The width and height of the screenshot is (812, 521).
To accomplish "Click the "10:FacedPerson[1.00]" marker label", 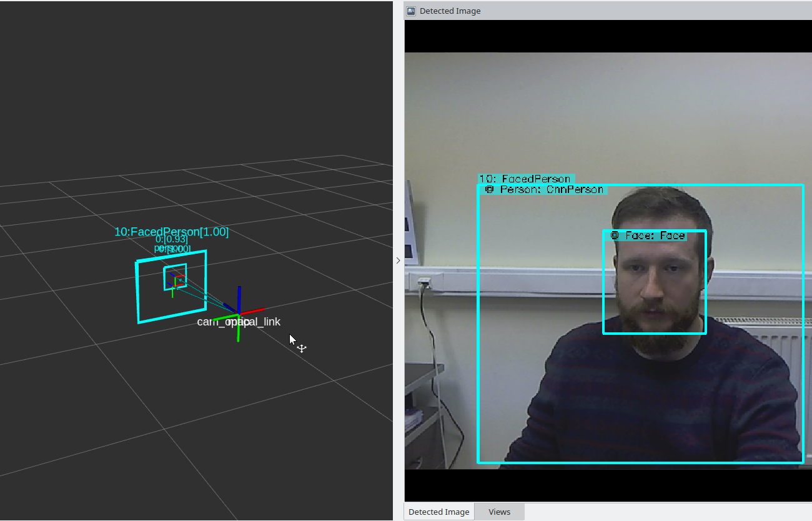I will tap(171, 231).
